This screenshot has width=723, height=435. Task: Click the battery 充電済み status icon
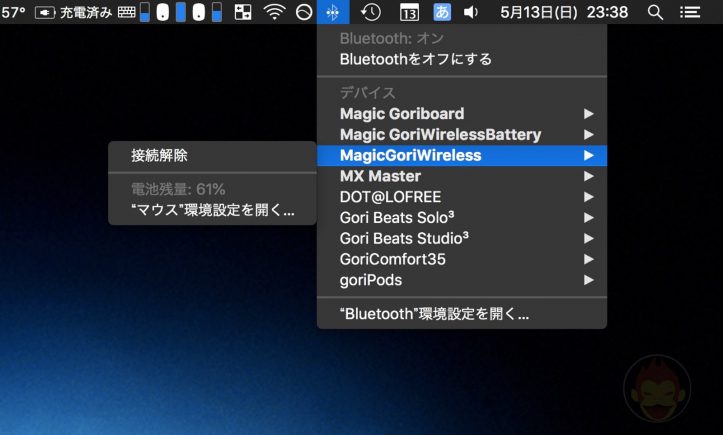coord(75,12)
